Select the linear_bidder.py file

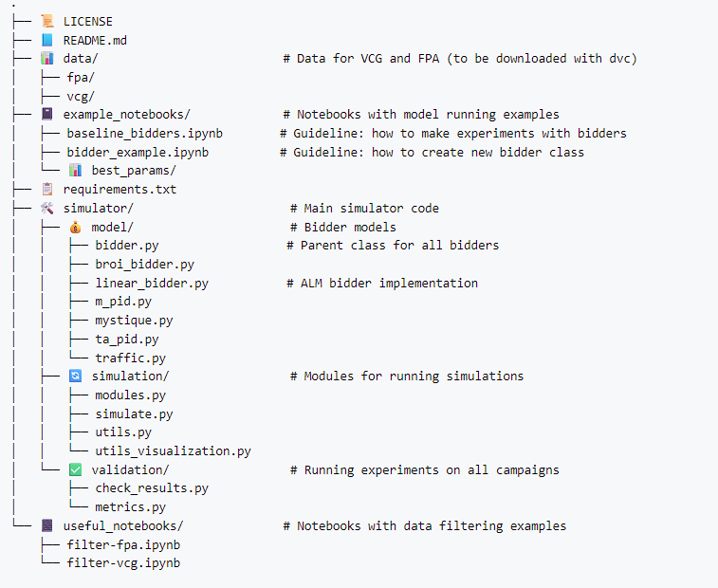[x=151, y=284]
